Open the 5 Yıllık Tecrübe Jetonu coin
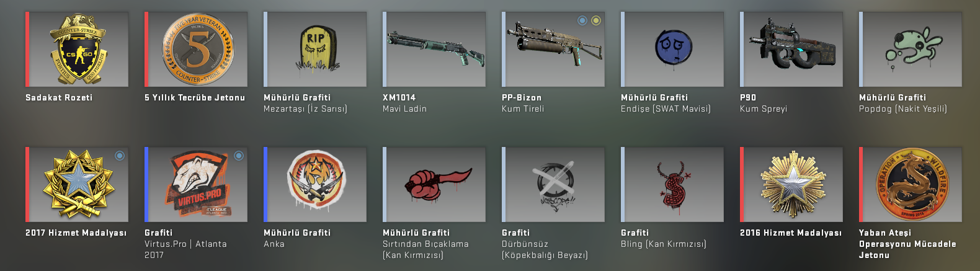This screenshot has width=980, height=271. 196,50
